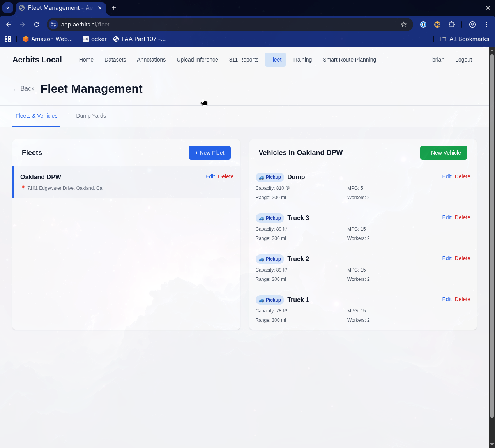Click the reload page icon

(x=36, y=24)
